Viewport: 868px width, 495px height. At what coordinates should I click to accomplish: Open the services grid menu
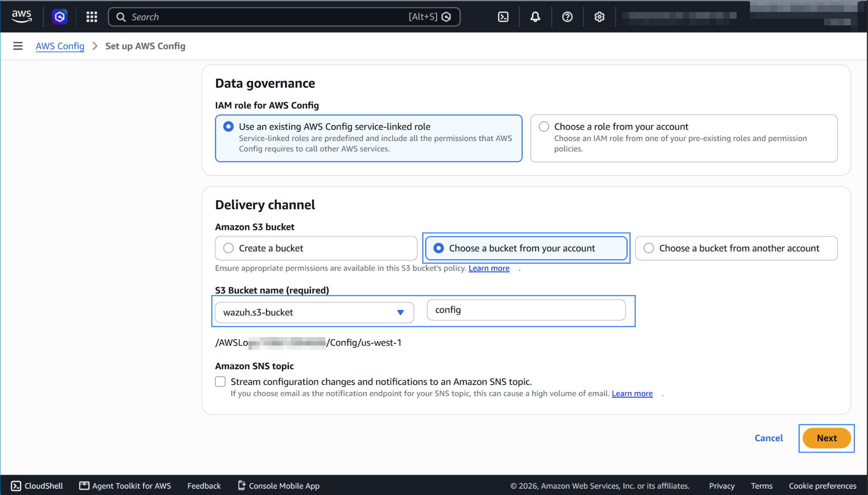coord(92,17)
